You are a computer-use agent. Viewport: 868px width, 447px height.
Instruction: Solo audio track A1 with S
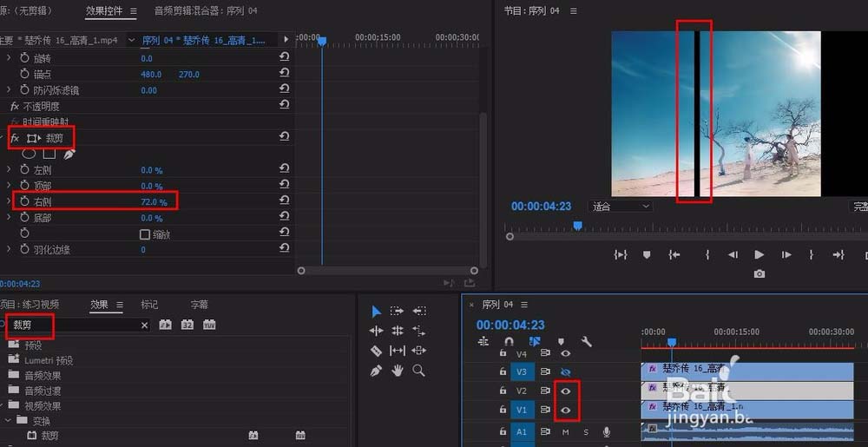[x=586, y=432]
